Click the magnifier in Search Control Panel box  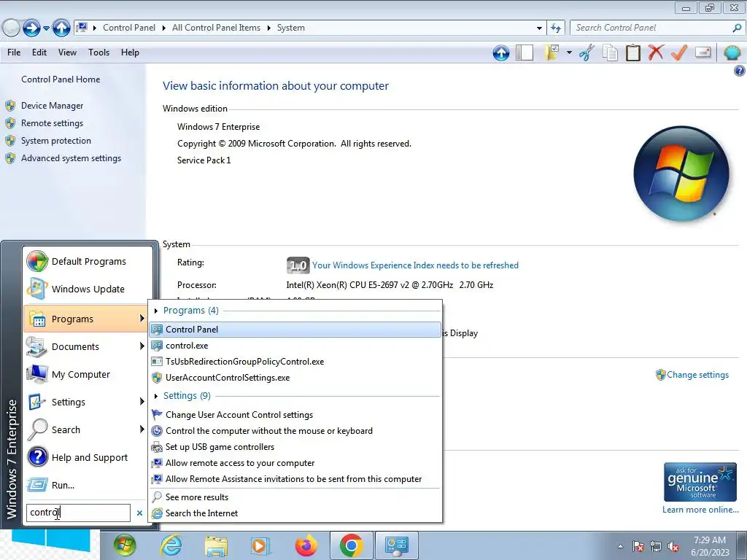click(737, 28)
